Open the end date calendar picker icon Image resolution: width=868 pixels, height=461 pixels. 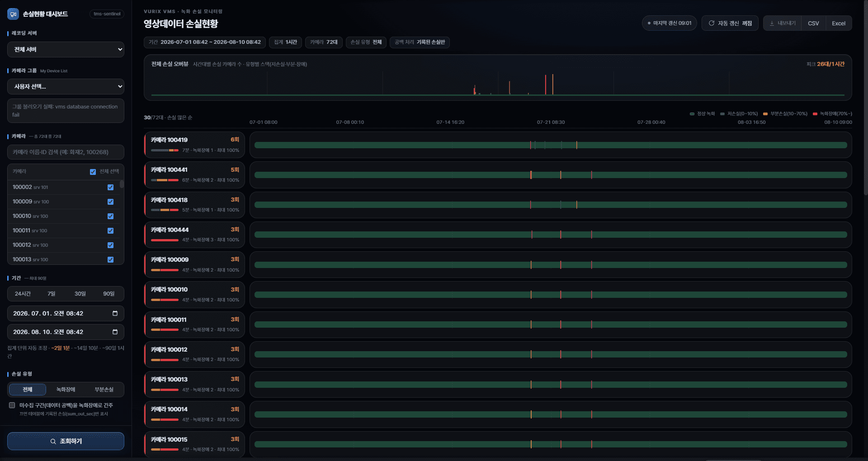point(115,332)
